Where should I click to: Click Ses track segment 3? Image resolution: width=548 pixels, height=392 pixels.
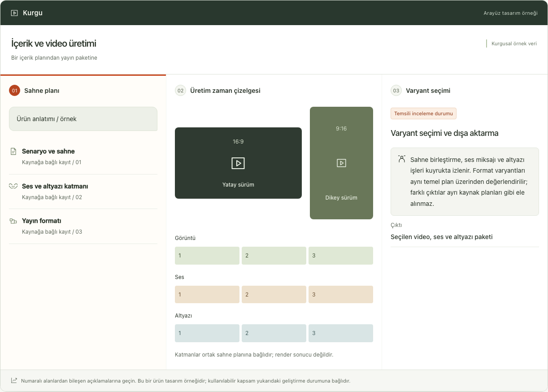coord(341,295)
